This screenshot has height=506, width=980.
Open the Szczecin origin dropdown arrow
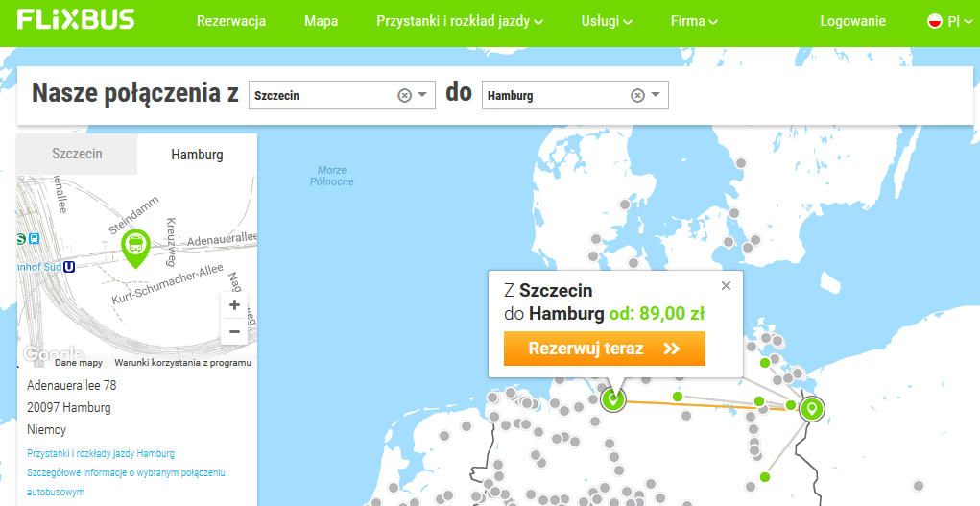pyautogui.click(x=422, y=95)
